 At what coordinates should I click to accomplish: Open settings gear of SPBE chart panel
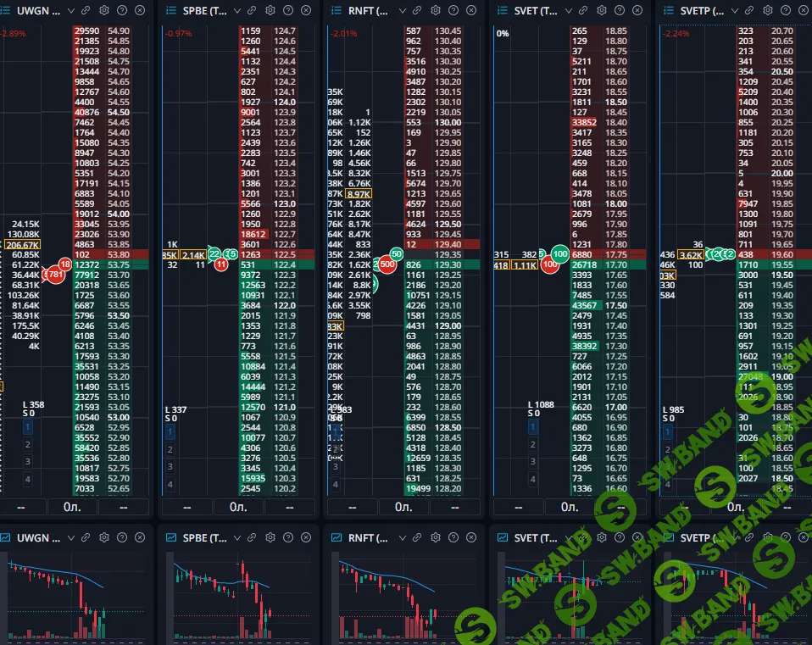(270, 537)
